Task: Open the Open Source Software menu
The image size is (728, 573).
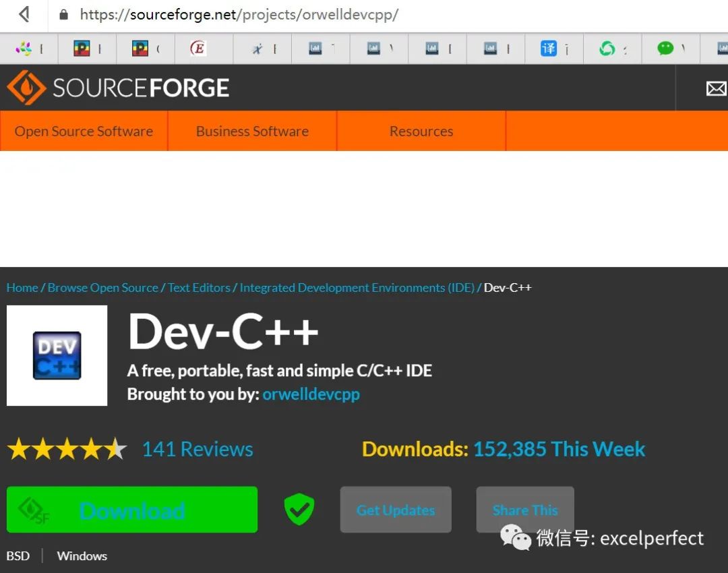Action: pyautogui.click(x=84, y=131)
